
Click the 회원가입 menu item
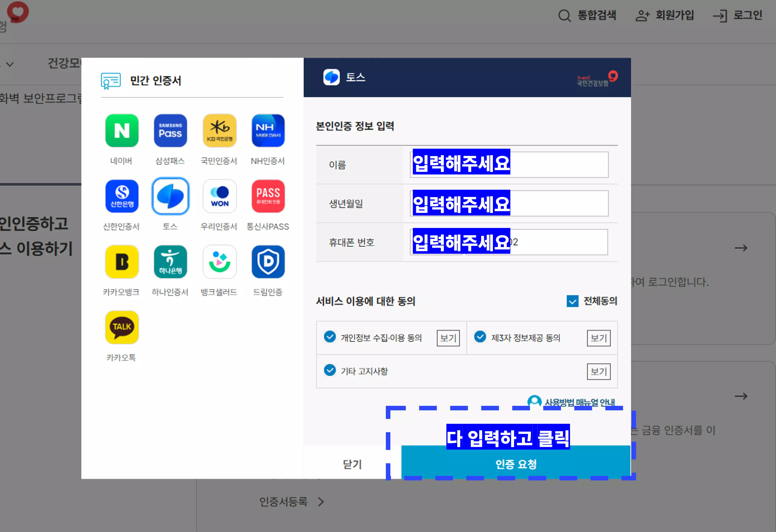675,15
